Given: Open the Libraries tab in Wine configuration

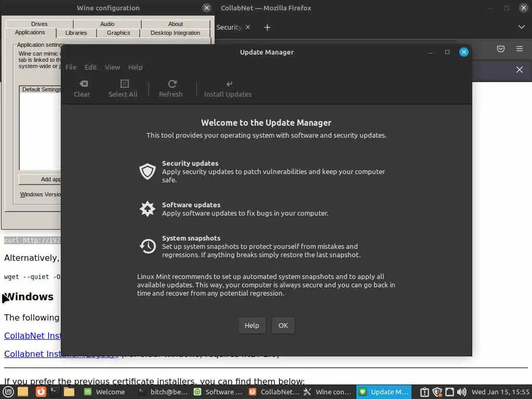Looking at the screenshot, I should (x=76, y=33).
